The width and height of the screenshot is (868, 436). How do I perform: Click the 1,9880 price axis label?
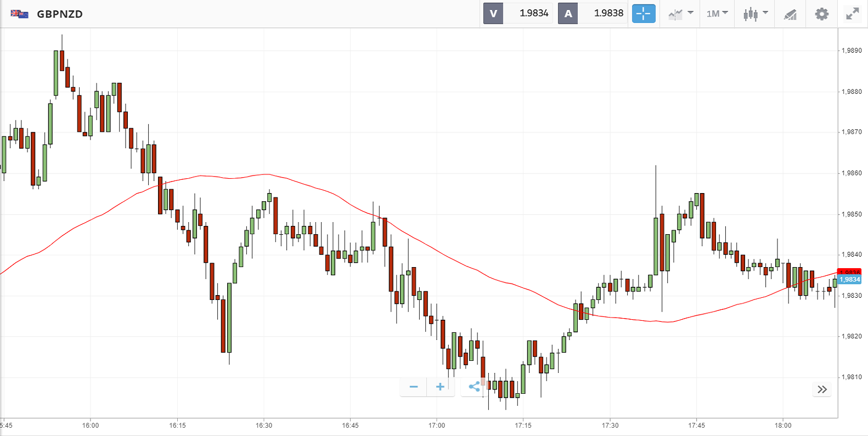[x=852, y=92]
